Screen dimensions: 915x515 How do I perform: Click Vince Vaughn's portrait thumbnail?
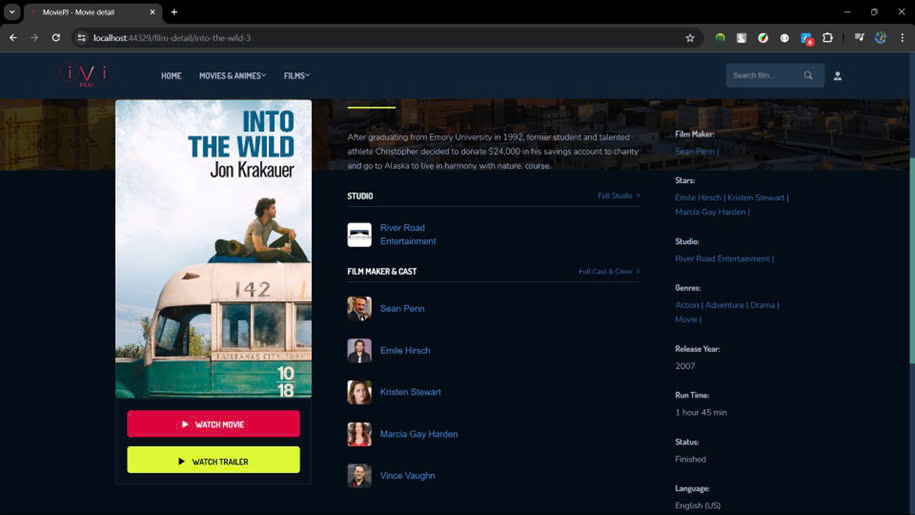point(359,476)
